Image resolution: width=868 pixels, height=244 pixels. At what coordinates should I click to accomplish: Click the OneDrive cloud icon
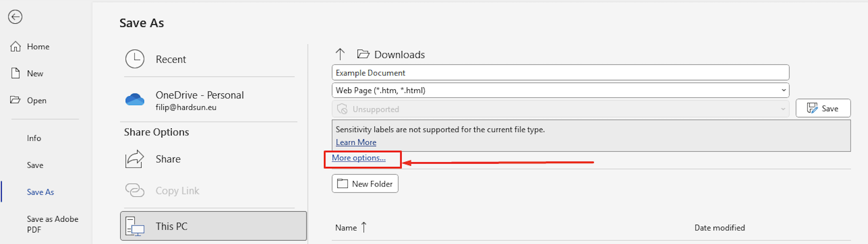point(135,100)
